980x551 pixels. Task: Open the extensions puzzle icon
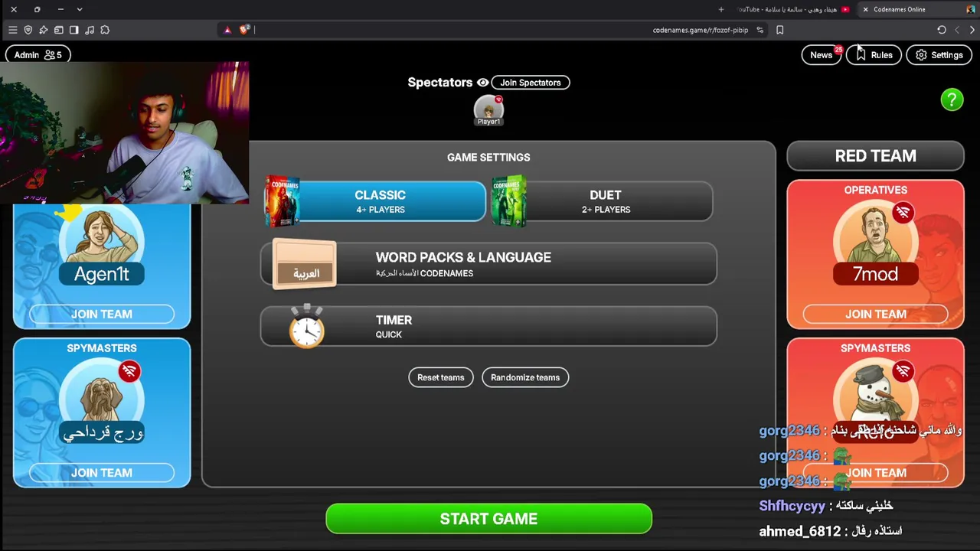(x=105, y=30)
